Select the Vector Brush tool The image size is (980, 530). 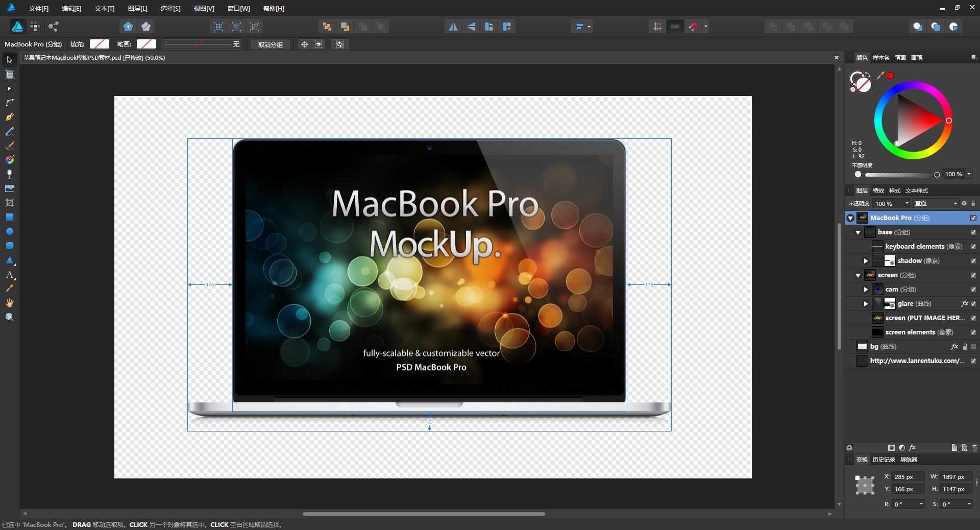pos(9,146)
